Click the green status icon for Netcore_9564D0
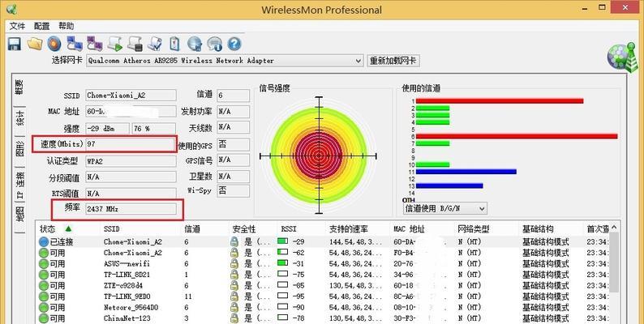The height and width of the screenshot is (324, 644). (x=44, y=307)
